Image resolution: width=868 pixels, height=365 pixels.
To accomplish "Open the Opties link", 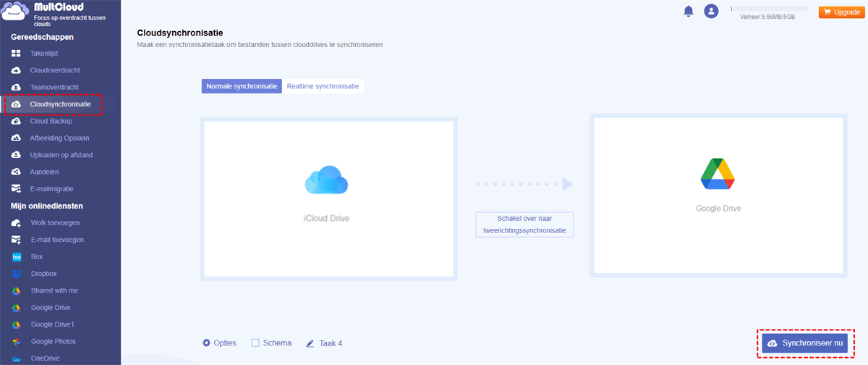I will [225, 343].
